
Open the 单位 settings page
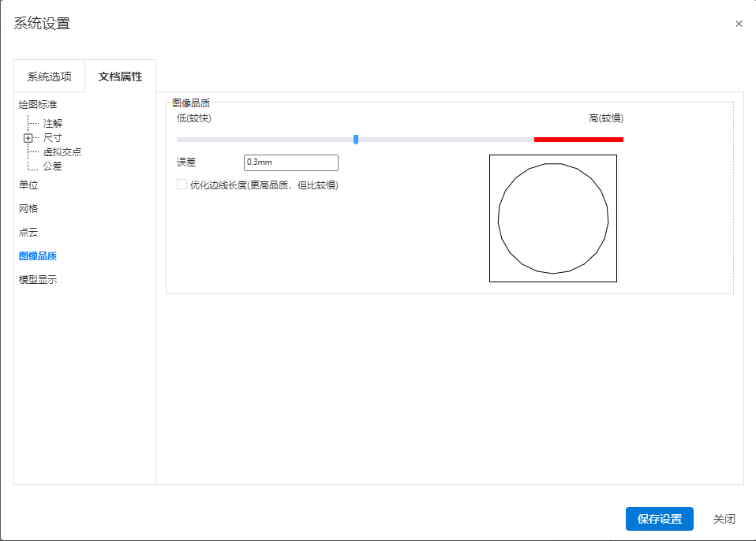pyautogui.click(x=28, y=185)
